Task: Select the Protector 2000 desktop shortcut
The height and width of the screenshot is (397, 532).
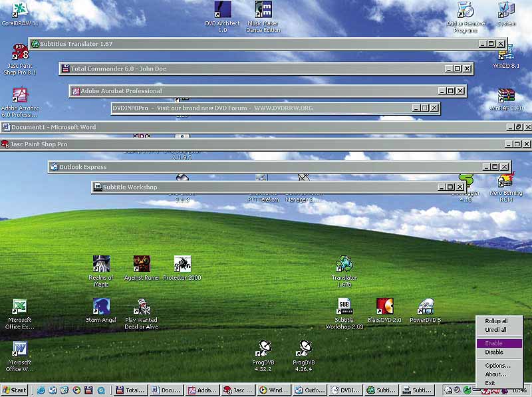Action: 182,269
